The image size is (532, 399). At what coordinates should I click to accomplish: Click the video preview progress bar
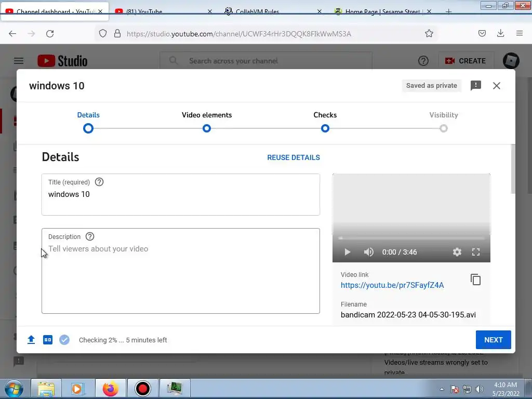pos(411,238)
